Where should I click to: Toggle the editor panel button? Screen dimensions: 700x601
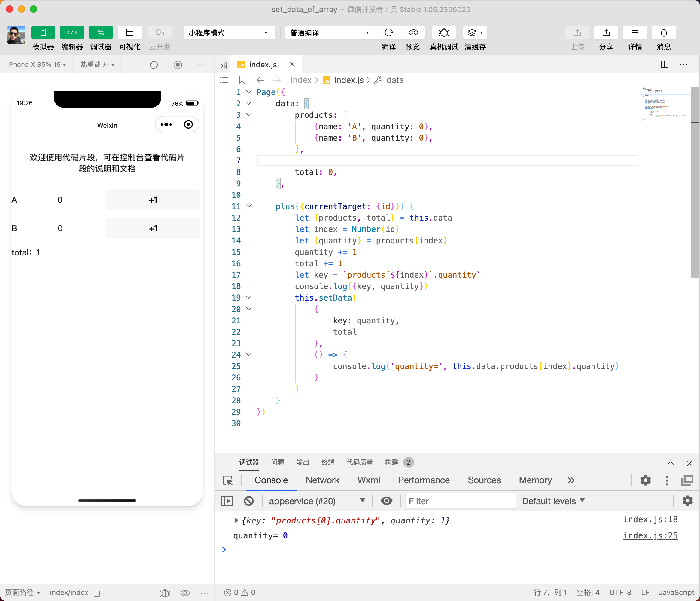[x=72, y=32]
